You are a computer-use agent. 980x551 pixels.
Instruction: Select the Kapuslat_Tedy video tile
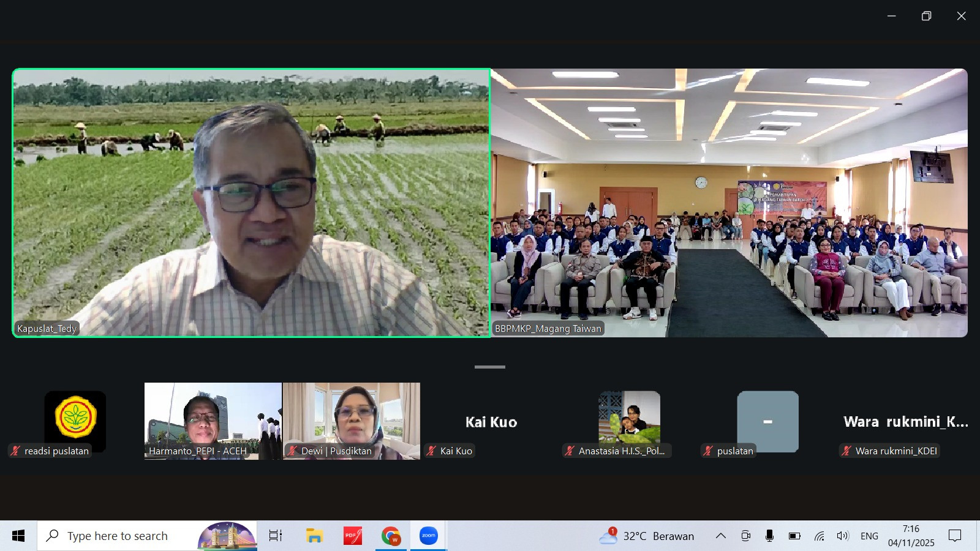251,202
